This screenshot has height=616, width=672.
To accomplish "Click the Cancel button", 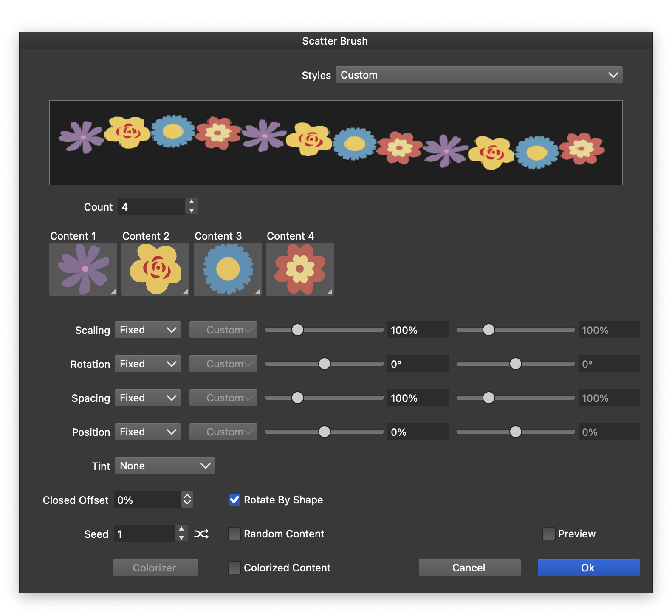I will [x=469, y=568].
